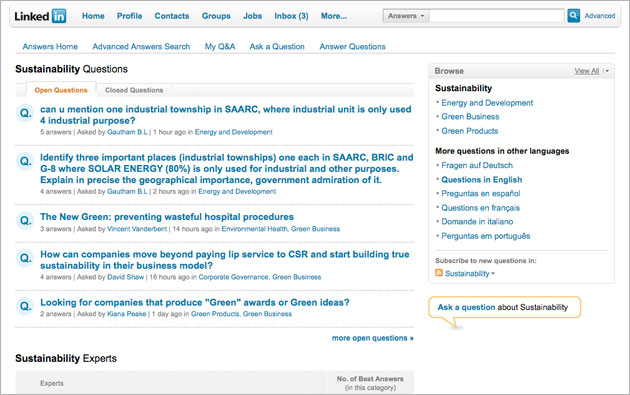Select Questions in English
Image resolution: width=630 pixels, height=395 pixels.
pos(482,180)
